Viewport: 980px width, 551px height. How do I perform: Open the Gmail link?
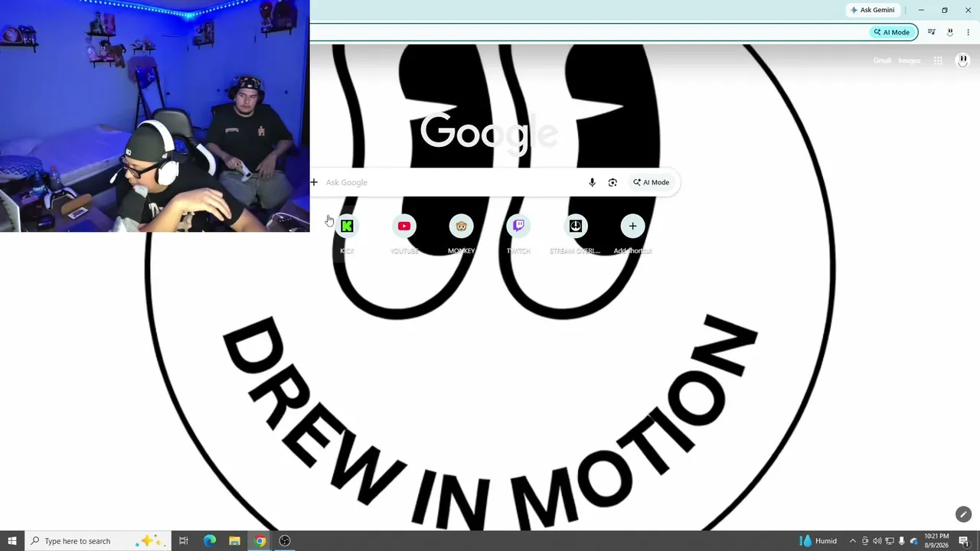pos(882,60)
